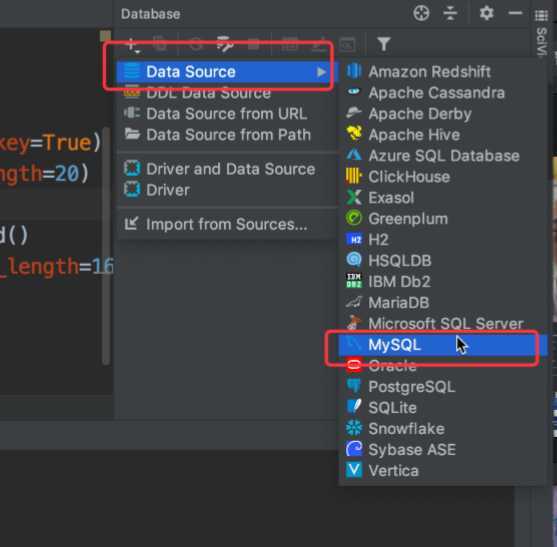Pick Amazon Redshift from the list
The height and width of the screenshot is (547, 557).
pyautogui.click(x=443, y=71)
